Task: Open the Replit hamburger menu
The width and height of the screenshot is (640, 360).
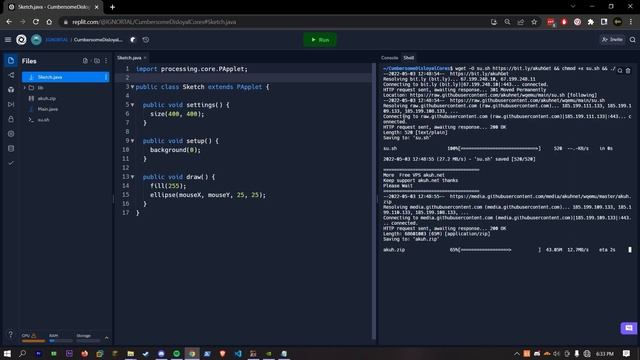Action: click(x=8, y=40)
